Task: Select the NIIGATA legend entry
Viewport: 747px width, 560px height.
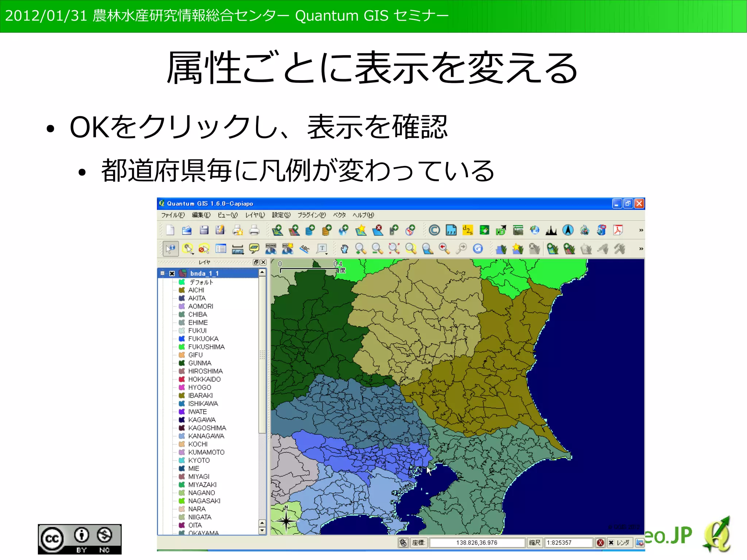Action: pyautogui.click(x=200, y=517)
